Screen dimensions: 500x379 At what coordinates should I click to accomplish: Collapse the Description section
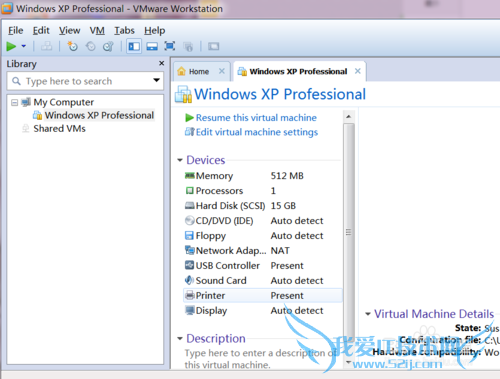click(180, 339)
